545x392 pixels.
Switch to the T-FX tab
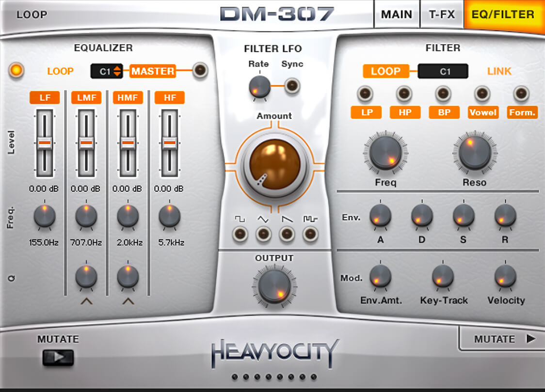[442, 15]
